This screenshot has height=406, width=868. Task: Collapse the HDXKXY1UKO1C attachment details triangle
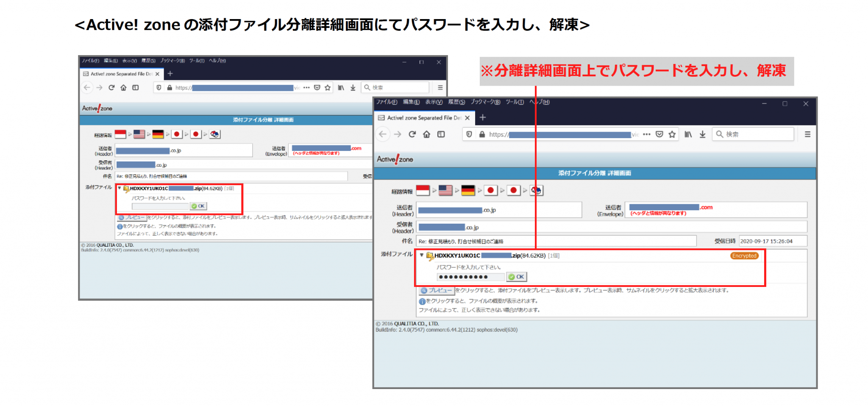pos(421,256)
